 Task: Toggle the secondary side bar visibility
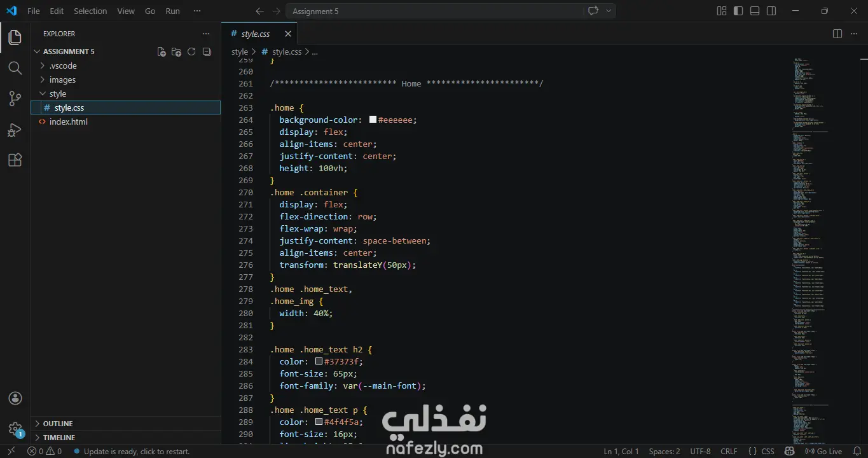coord(771,11)
